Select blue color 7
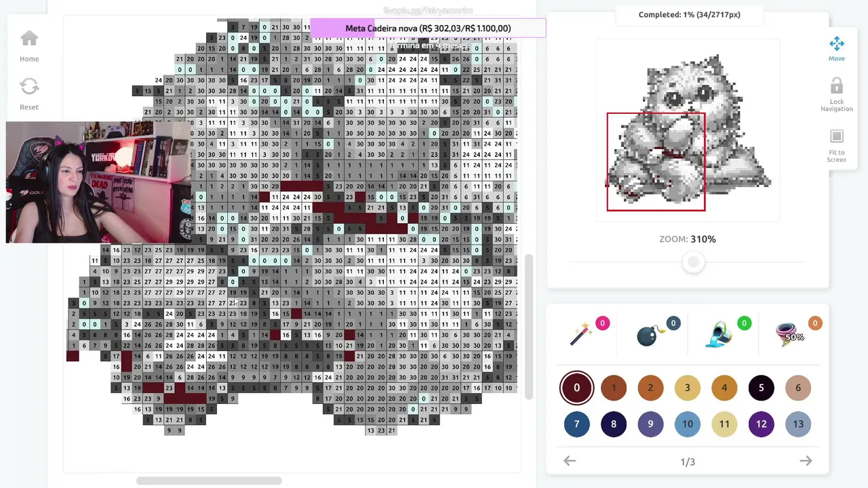Viewport: 868px width, 488px height. [576, 424]
